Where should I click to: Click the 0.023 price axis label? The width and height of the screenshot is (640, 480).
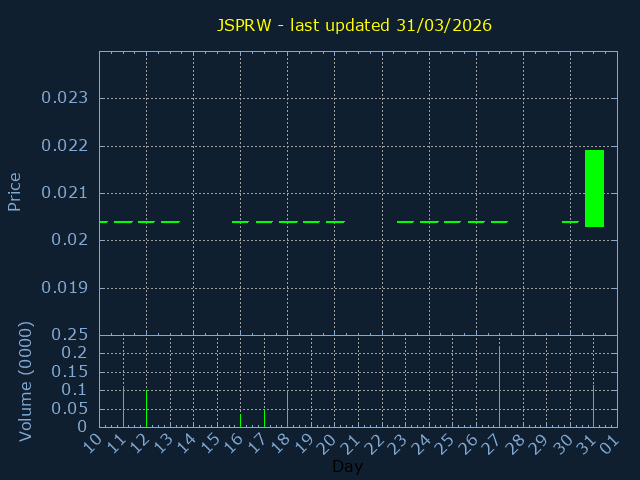click(x=64, y=98)
